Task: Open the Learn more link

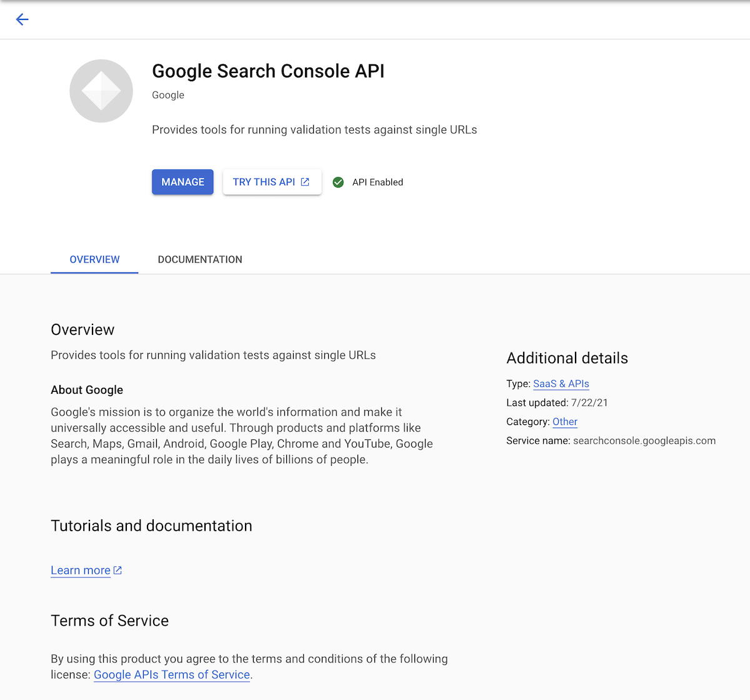Action: coord(81,570)
